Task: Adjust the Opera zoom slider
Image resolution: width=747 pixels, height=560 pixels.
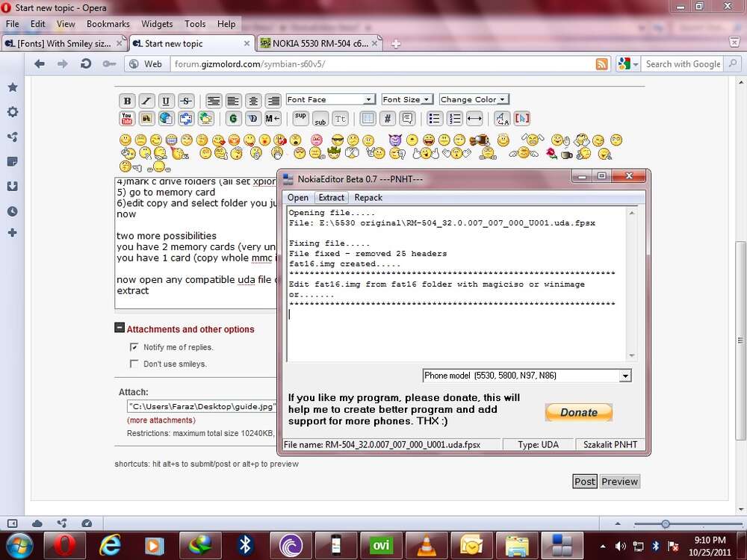Action: click(x=666, y=524)
